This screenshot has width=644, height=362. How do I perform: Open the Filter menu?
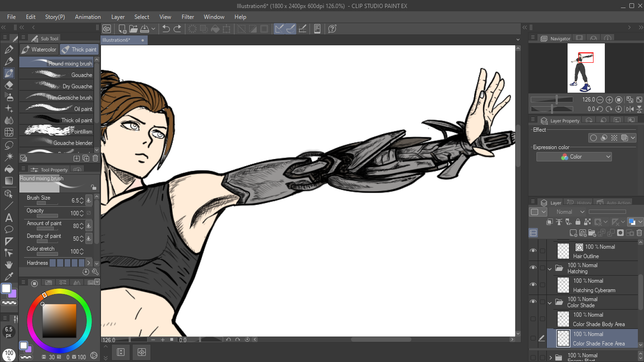click(x=188, y=17)
